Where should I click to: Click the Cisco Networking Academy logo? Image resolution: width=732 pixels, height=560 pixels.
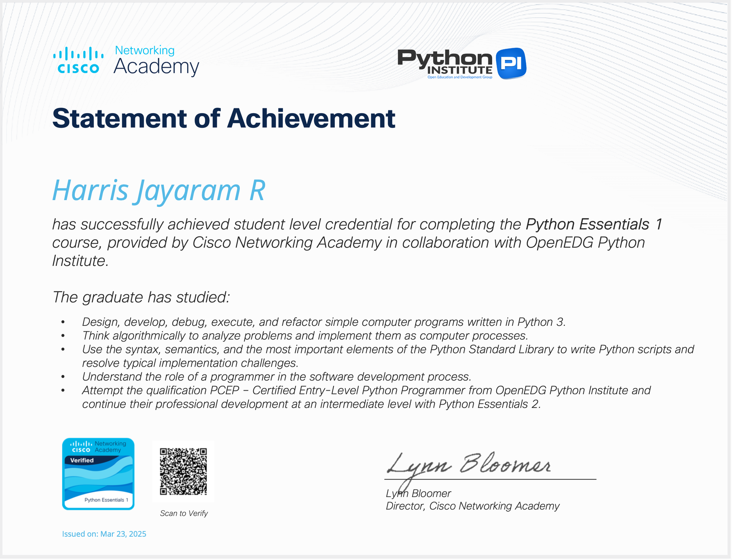[126, 61]
